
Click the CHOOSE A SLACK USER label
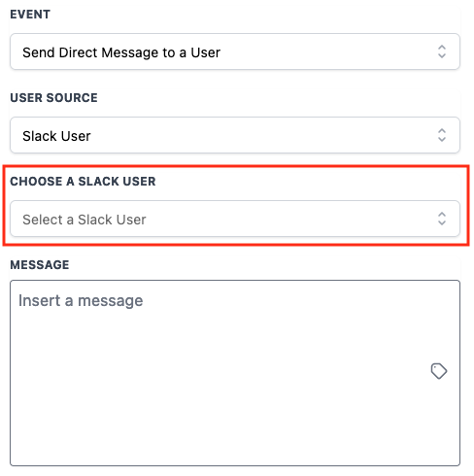[x=83, y=182]
